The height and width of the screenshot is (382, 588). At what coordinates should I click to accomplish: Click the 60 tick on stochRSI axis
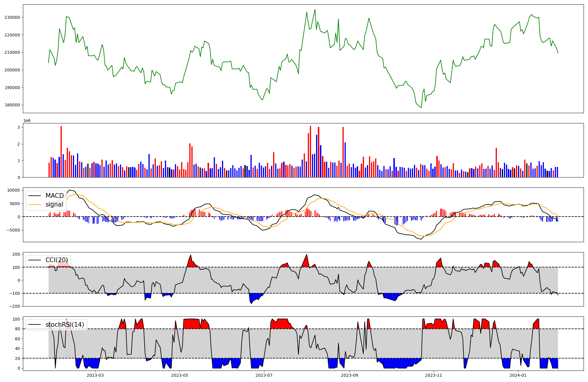[18, 339]
